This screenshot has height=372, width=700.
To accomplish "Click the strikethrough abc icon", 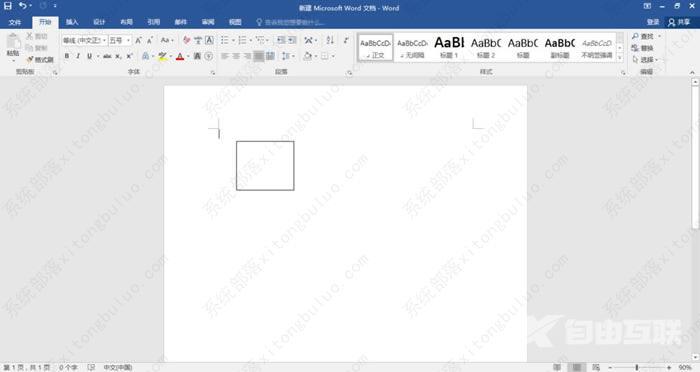I will pyautogui.click(x=107, y=56).
